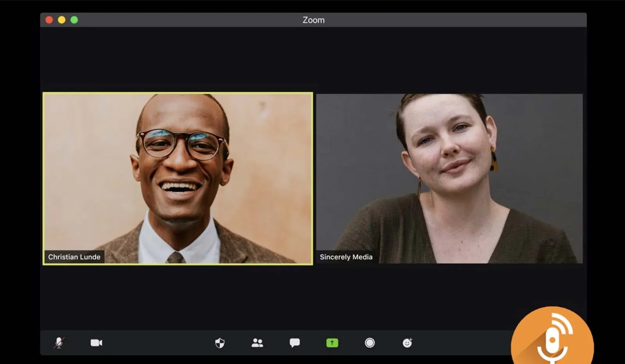Toggle the video camera icon
This screenshot has width=625, height=364.
(x=96, y=343)
